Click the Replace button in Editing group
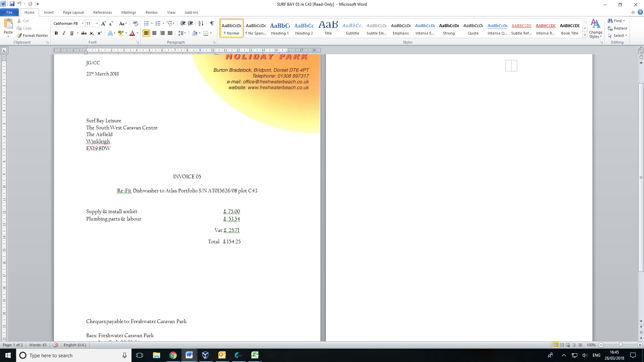Image resolution: width=644 pixels, height=362 pixels. coord(617,28)
